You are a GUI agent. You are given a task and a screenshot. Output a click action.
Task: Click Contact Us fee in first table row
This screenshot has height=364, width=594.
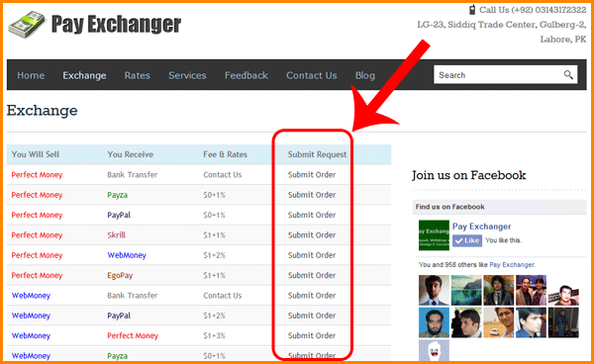pyautogui.click(x=223, y=175)
